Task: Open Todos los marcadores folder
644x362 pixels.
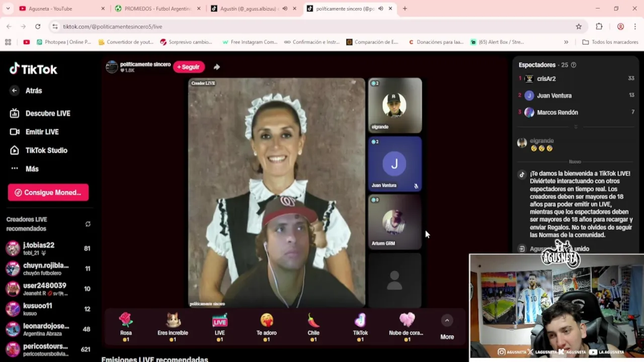Action: pos(610,42)
